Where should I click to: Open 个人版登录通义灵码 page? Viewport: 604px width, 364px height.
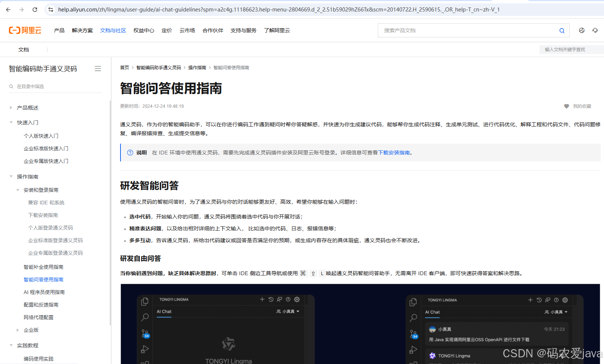[50, 228]
